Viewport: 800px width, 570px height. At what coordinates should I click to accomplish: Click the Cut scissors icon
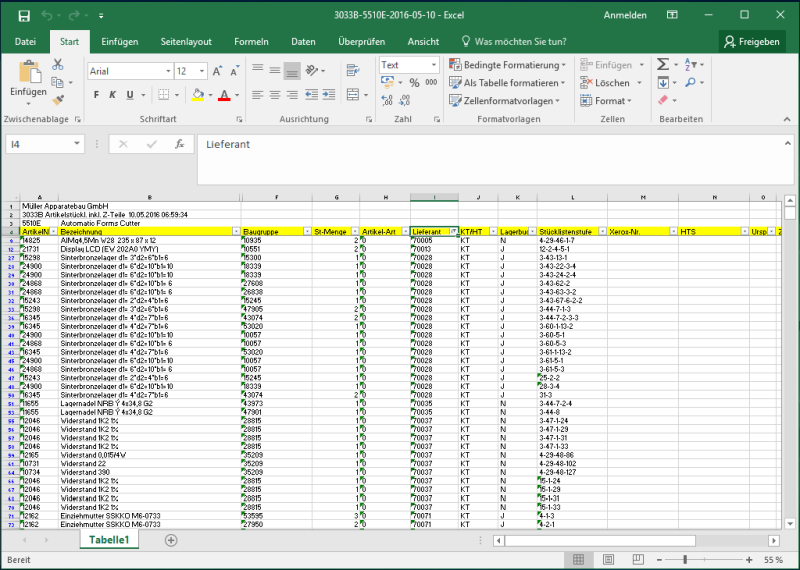pyautogui.click(x=57, y=65)
